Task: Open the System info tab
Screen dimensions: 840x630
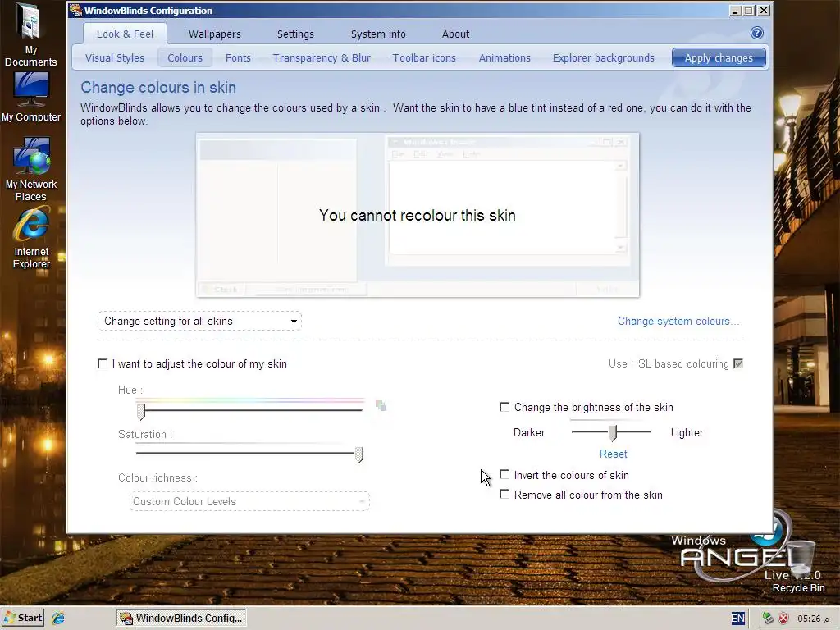Action: click(378, 34)
